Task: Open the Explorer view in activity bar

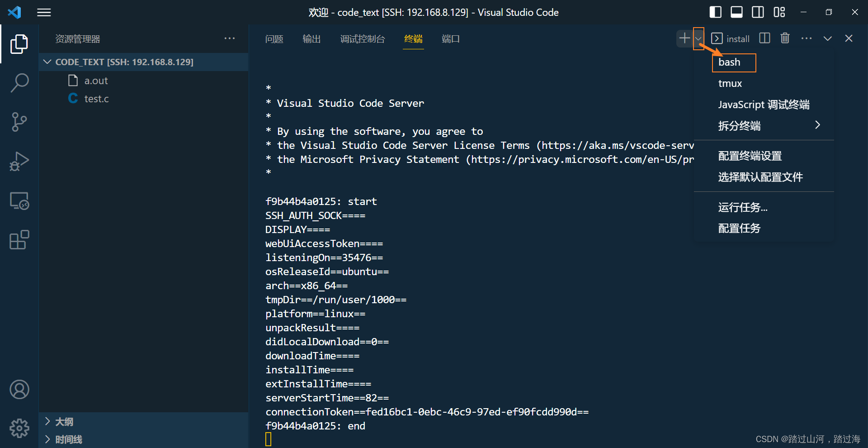Action: [19, 44]
